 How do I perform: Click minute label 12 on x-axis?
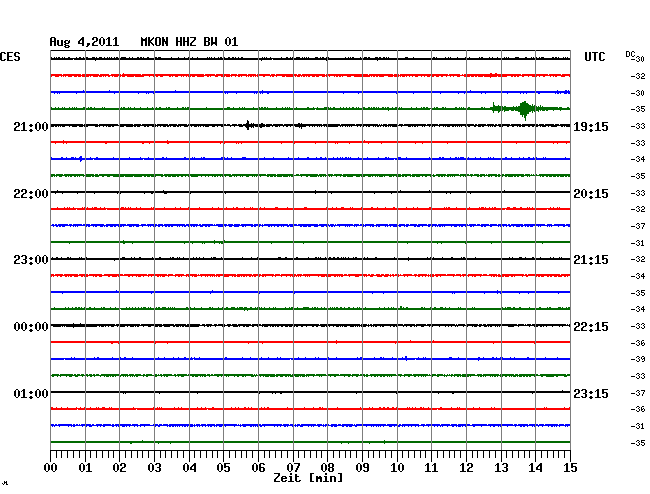(x=466, y=467)
